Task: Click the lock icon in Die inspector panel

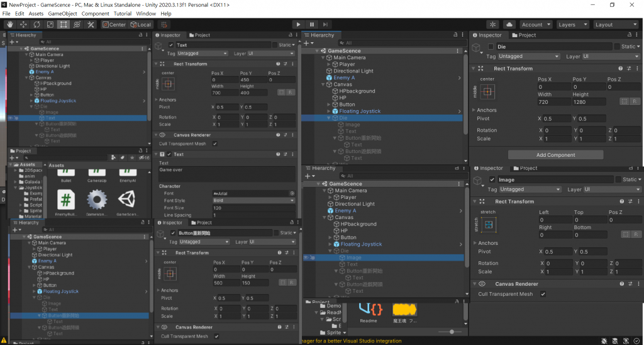Action: coord(629,35)
